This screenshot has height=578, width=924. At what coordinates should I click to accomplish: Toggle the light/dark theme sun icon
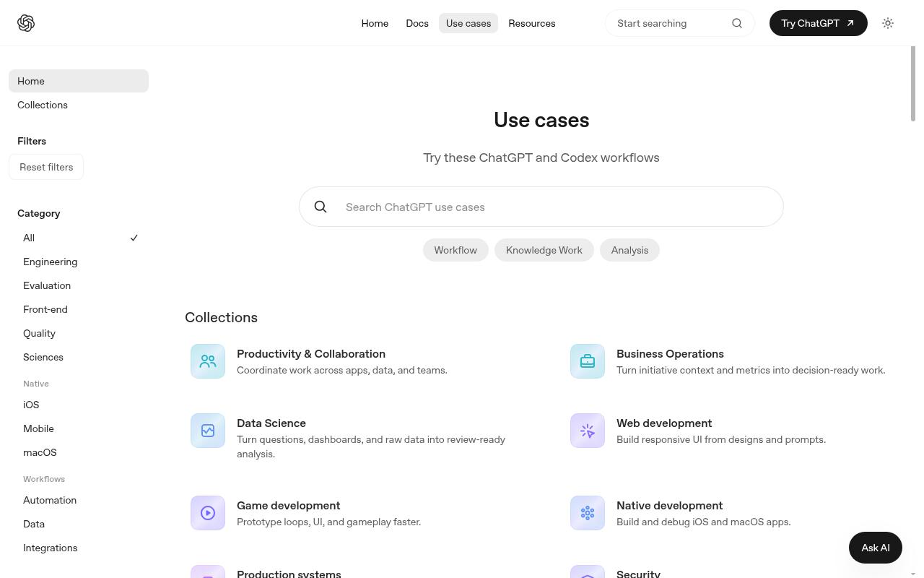point(888,23)
